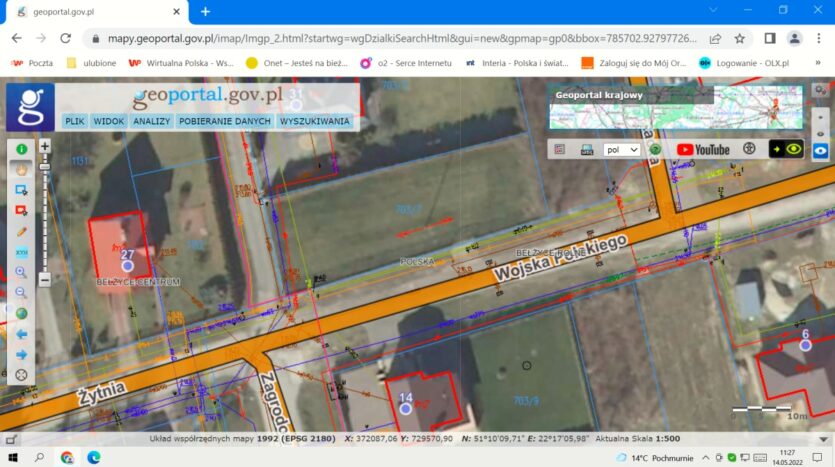
Task: Open the browser side panel
Action: 770,38
